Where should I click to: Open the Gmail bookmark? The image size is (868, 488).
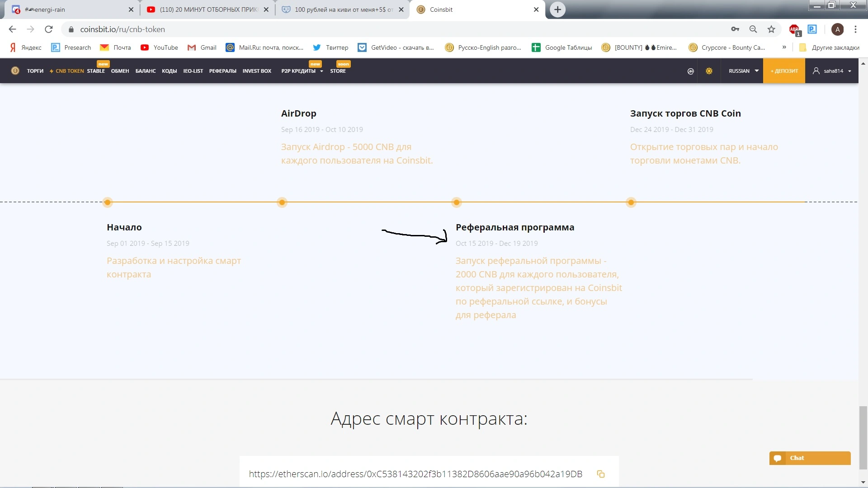tap(202, 47)
